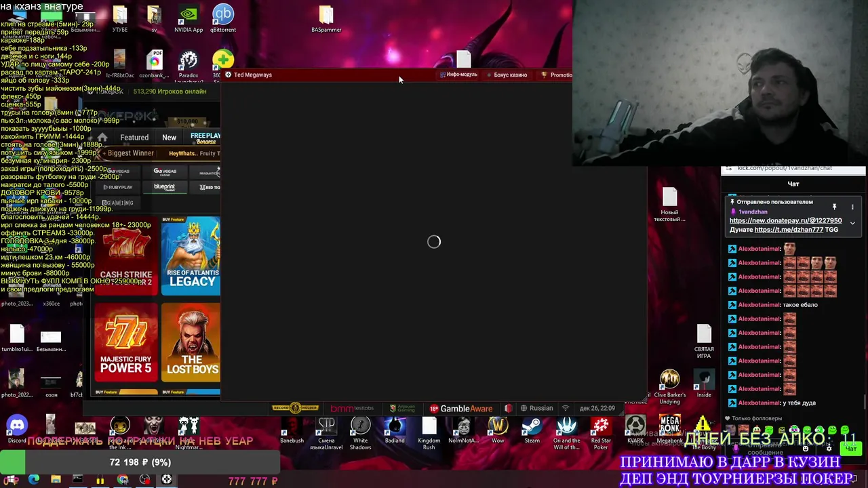The width and height of the screenshot is (868, 488).
Task: Open the СВЯТАЯ ИГРА file on desktop
Action: pyautogui.click(x=704, y=341)
